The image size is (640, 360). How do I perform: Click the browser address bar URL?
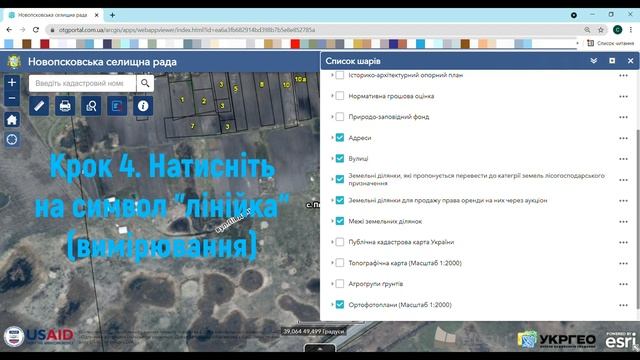187,30
